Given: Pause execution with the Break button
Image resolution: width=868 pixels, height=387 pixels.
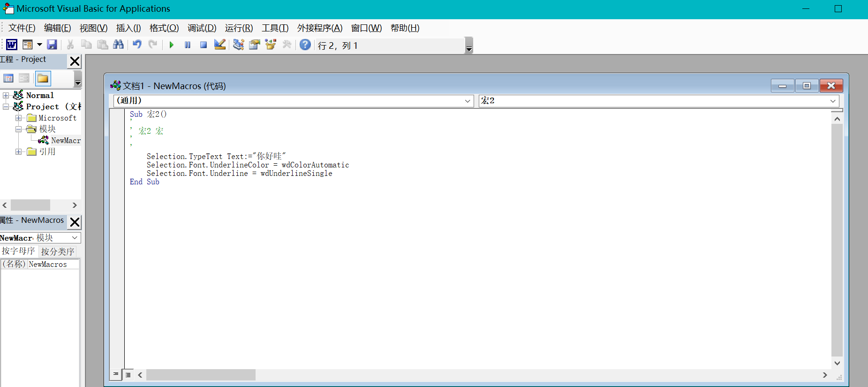Looking at the screenshot, I should [x=188, y=45].
